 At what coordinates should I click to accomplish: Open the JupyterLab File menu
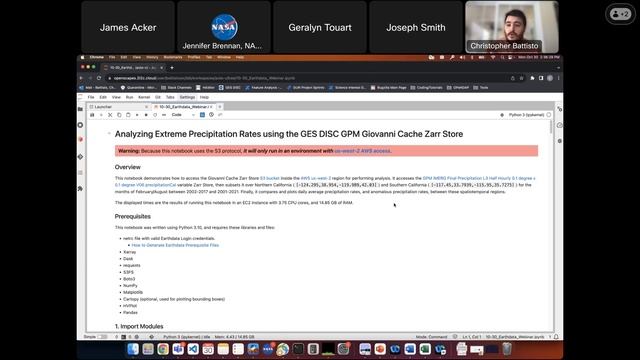[x=91, y=97]
